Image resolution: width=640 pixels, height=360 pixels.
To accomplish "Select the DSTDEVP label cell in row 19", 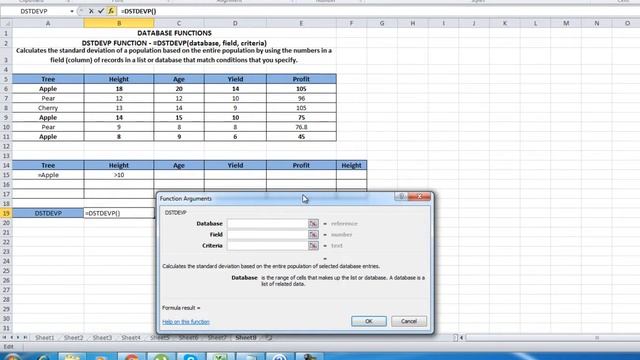I will click(48, 213).
